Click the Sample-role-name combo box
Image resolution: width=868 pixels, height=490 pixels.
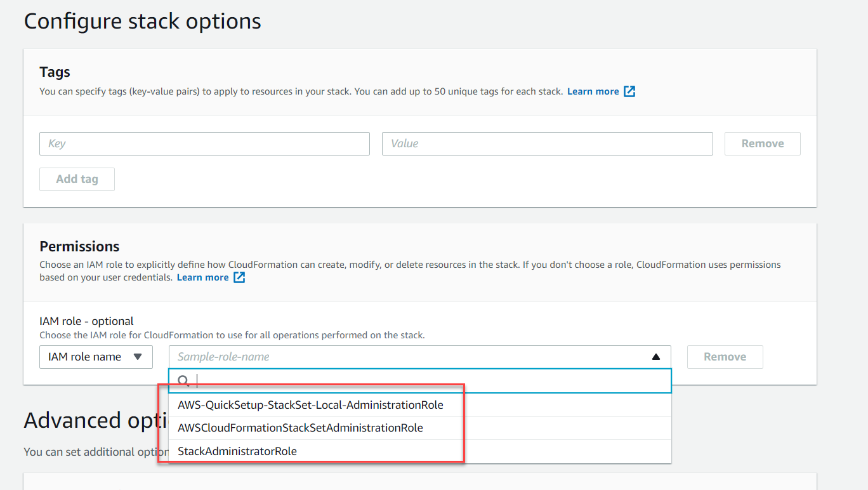pos(406,357)
